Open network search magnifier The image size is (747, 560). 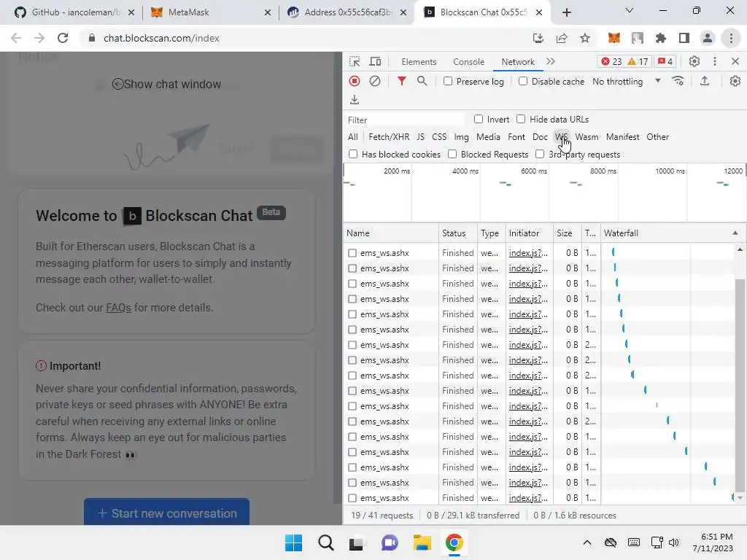coord(422,81)
